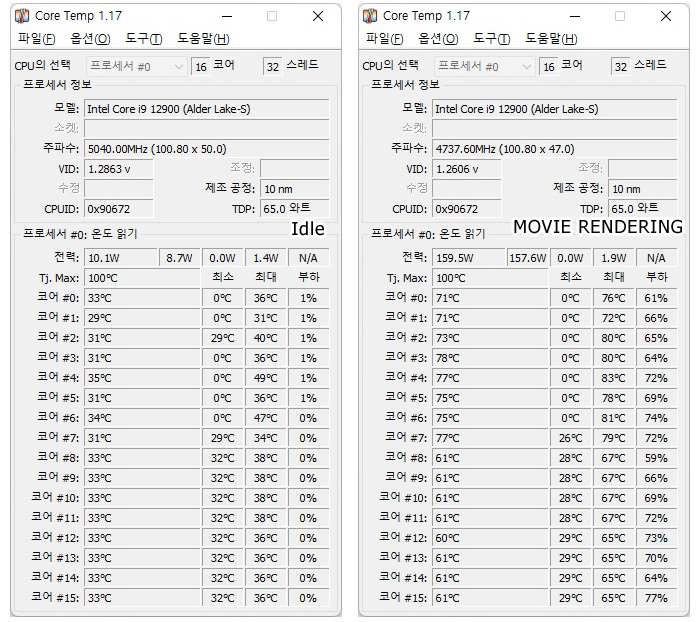Expand 프로세서 #0 dropdown in right window
Screen dimensions: 700x622
(484, 67)
